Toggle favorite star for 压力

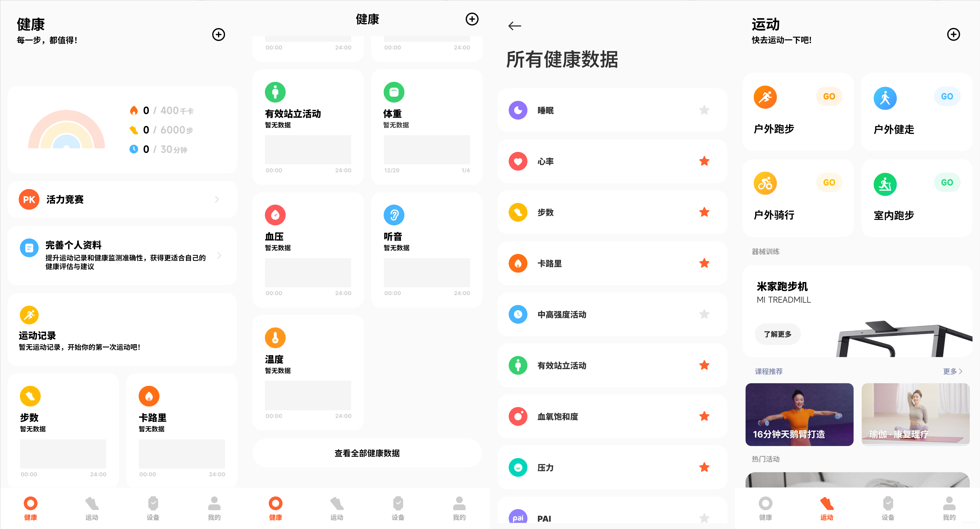(x=704, y=467)
